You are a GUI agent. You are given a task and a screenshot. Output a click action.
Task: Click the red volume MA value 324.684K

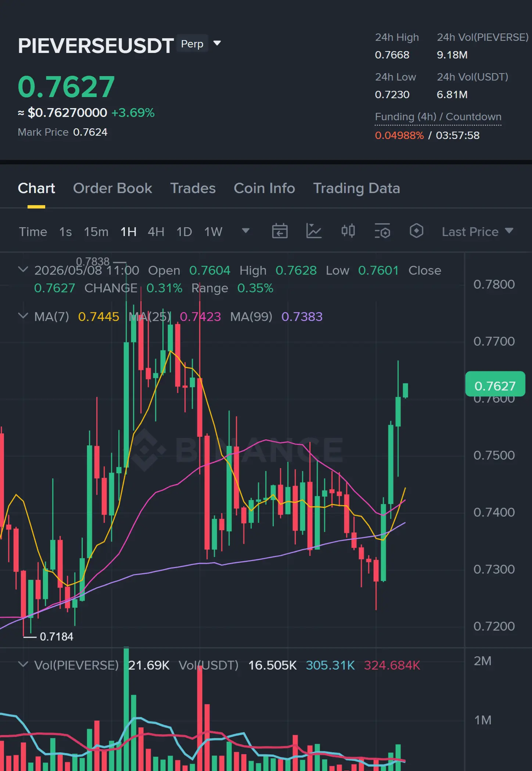point(392,665)
